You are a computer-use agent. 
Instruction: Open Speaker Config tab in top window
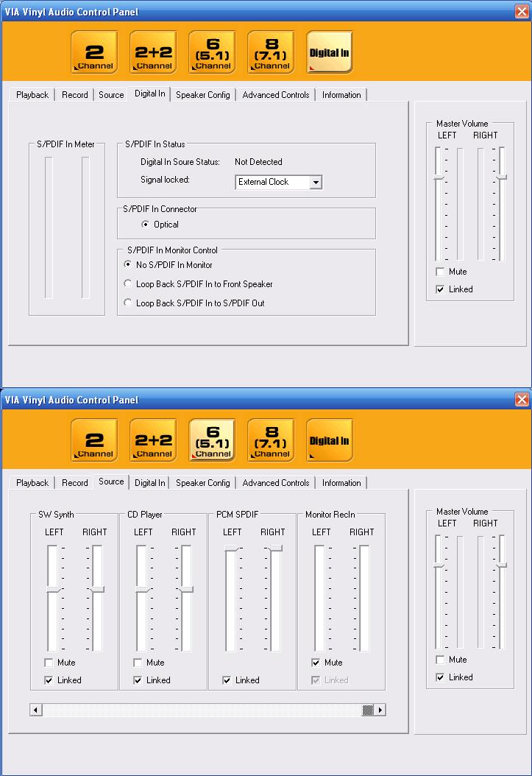pos(202,94)
